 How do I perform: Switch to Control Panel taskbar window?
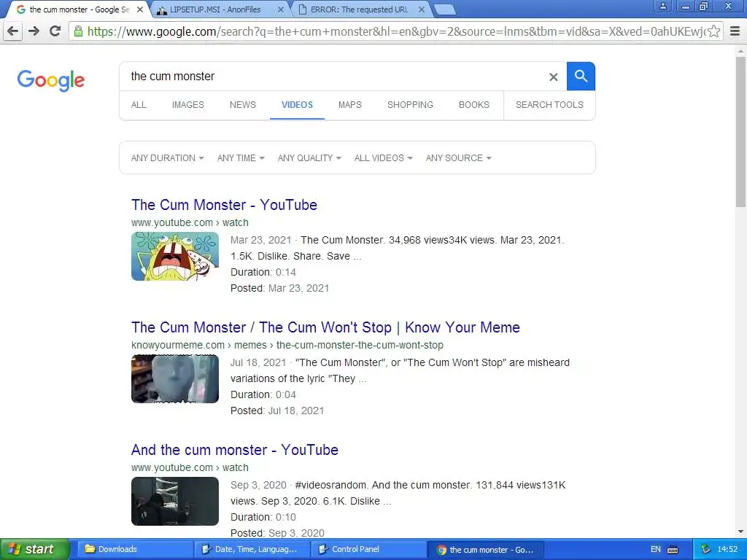click(370, 550)
